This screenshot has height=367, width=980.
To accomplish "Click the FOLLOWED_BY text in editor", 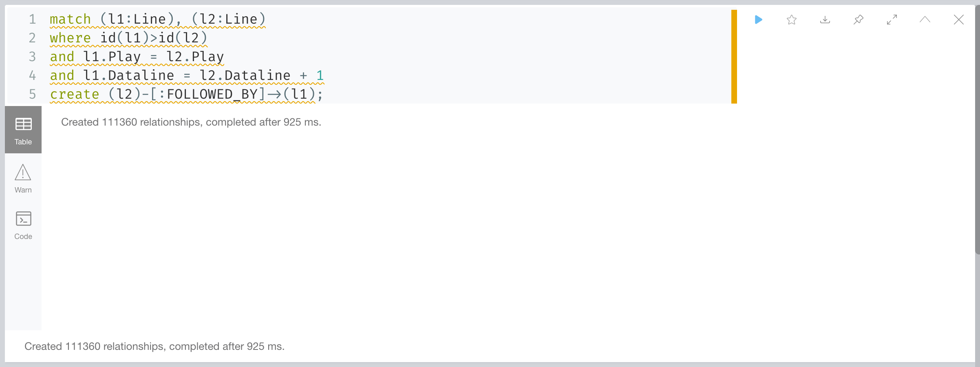I will click(212, 94).
